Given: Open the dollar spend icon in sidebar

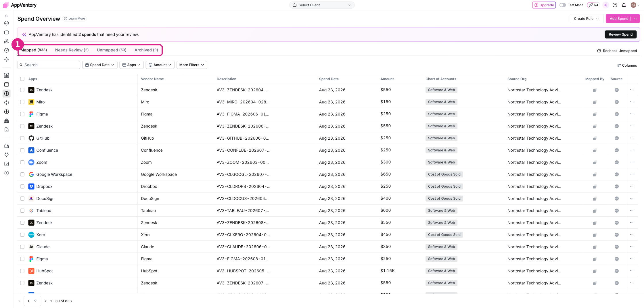Looking at the screenshot, I should pyautogui.click(x=6, y=93).
